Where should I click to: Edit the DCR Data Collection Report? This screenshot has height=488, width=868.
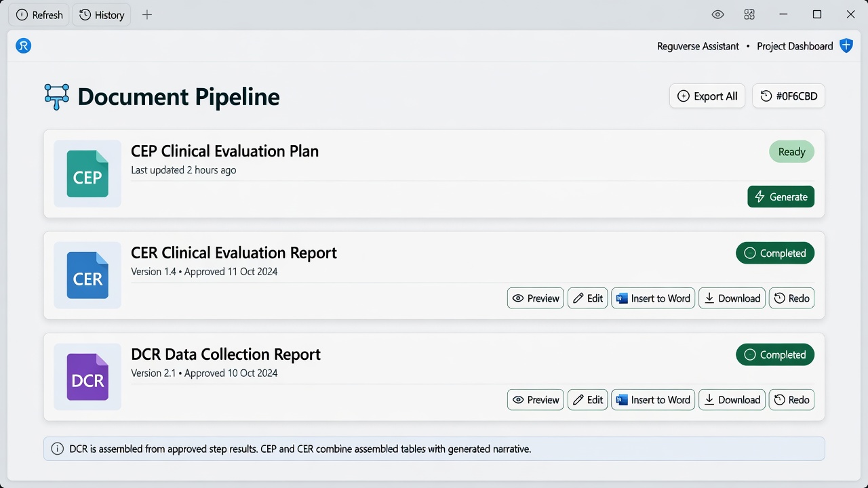coord(588,400)
